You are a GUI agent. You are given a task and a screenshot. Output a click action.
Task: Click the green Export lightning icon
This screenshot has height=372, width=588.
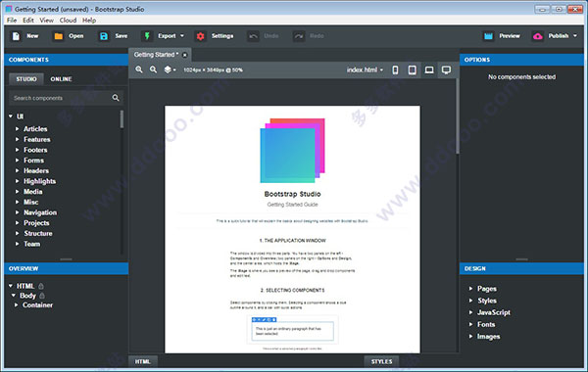[147, 36]
